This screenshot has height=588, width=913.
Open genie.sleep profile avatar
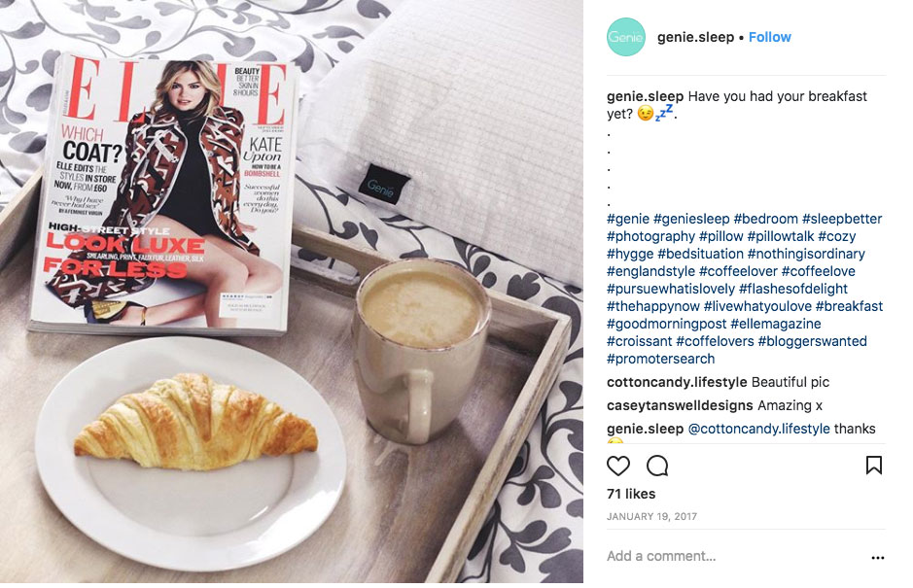coord(626,37)
